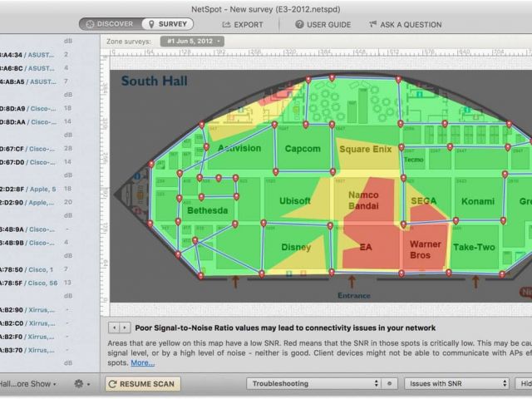Open the USER GUIDE

323,25
